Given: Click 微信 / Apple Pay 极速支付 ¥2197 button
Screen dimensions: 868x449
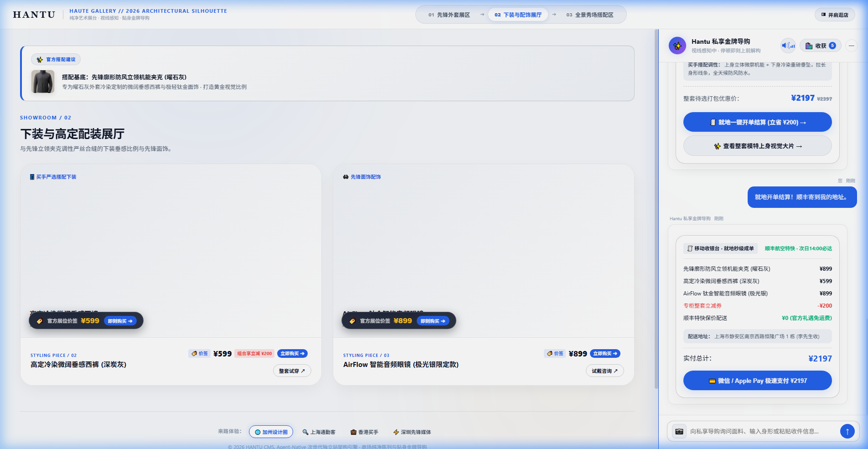Looking at the screenshot, I should tap(757, 381).
